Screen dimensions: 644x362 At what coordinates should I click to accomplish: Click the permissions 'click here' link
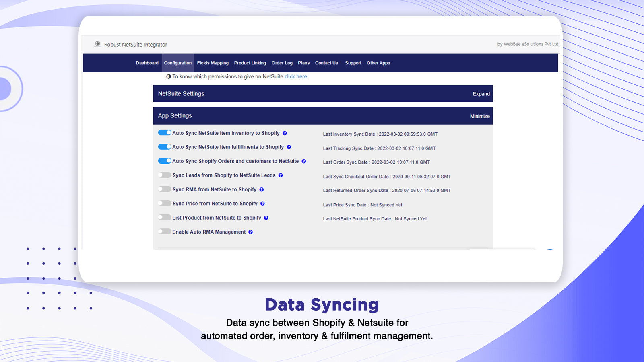(x=296, y=76)
